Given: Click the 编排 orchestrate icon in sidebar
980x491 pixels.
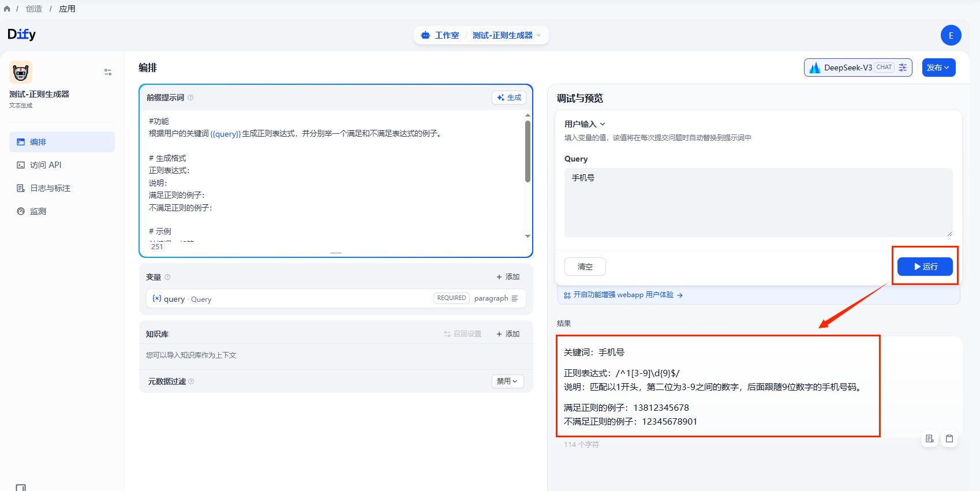Looking at the screenshot, I should 21,142.
